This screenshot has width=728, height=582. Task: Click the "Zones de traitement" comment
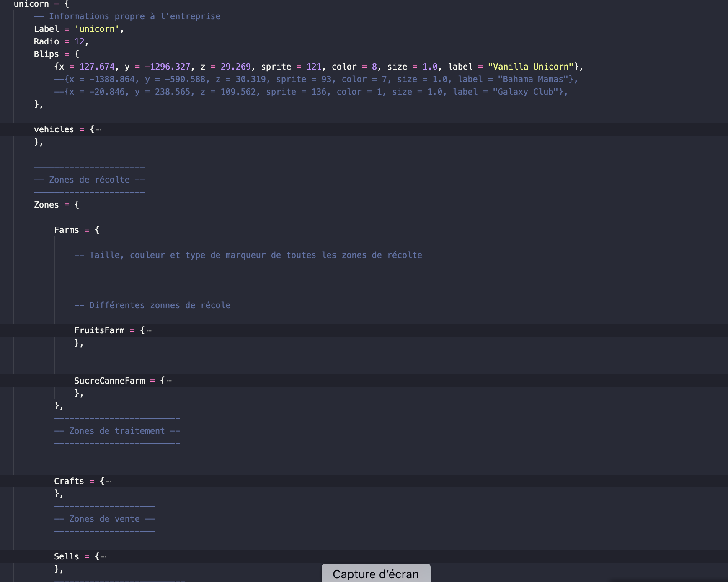[x=117, y=431]
